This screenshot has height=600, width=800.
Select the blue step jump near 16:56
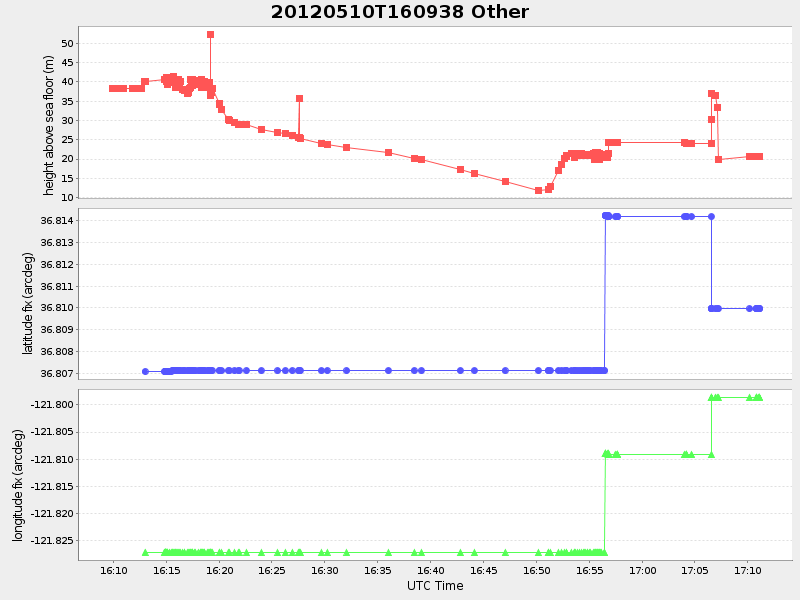(x=604, y=290)
